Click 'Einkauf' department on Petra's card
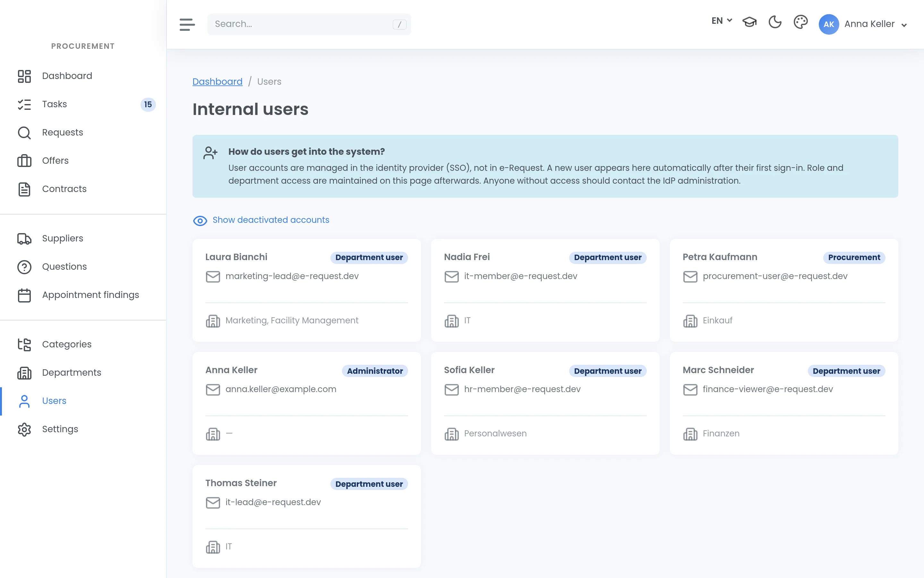This screenshot has width=924, height=578. [x=717, y=320]
